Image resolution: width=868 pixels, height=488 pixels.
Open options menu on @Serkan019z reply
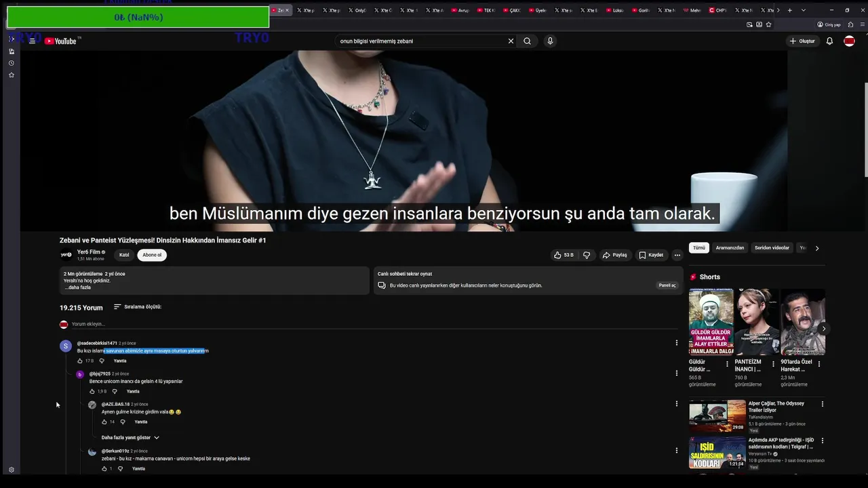676,451
